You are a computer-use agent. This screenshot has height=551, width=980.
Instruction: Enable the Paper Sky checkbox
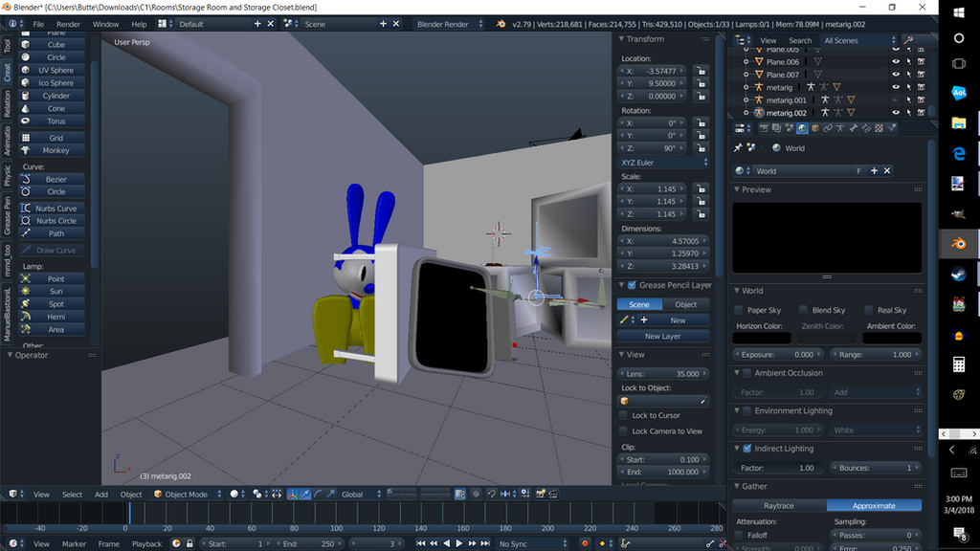739,310
